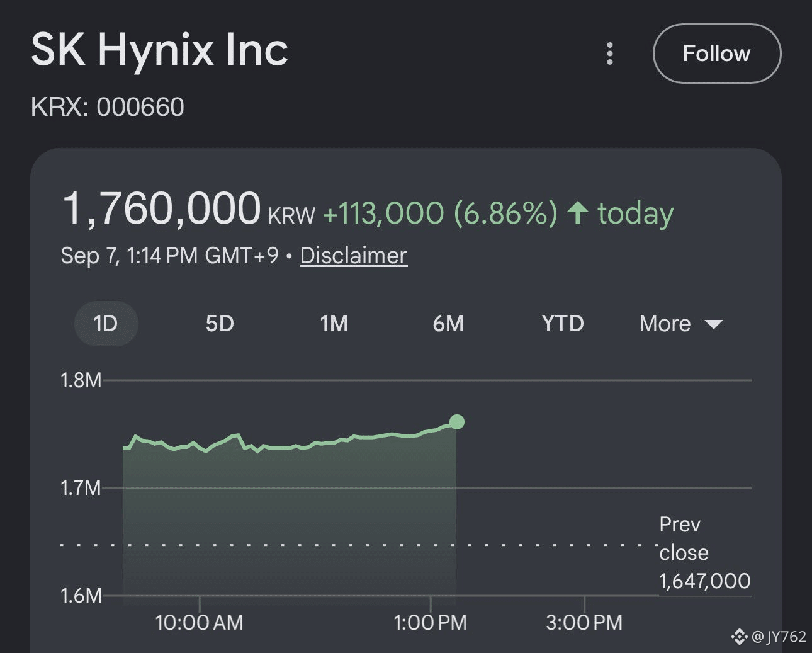Click the current price dot on chart
Image resolution: width=812 pixels, height=653 pixels.
coord(457,422)
